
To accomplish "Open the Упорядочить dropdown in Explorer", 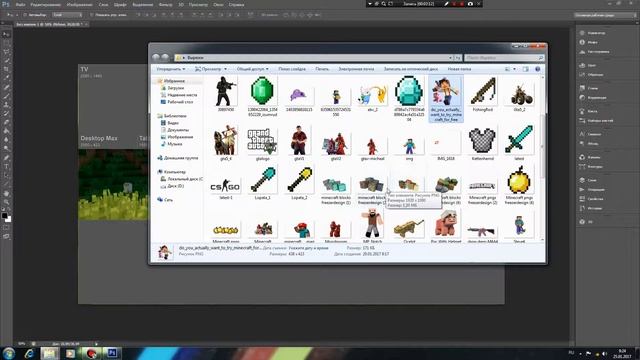I will pos(171,69).
